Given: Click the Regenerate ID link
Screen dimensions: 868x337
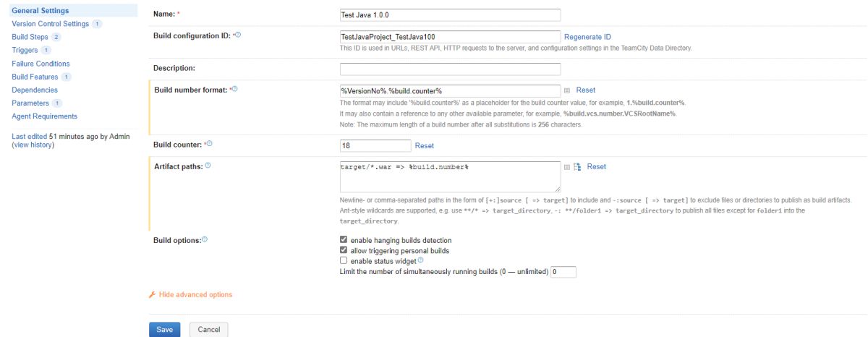Looking at the screenshot, I should [587, 37].
